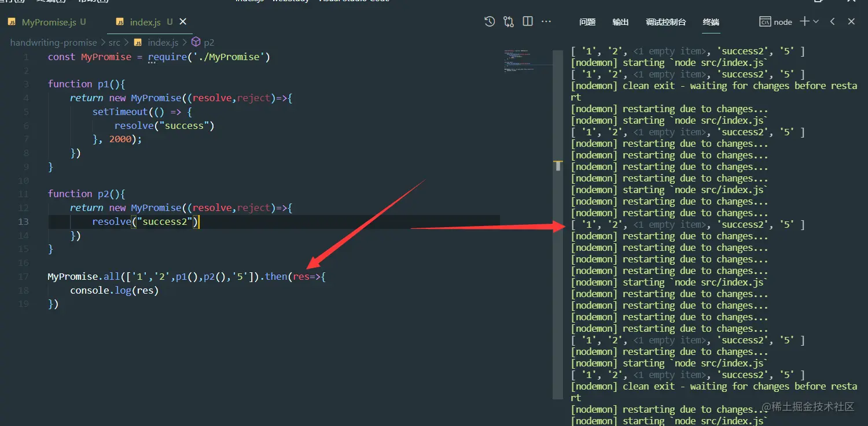Place cursor on 'function p2(){'
Screen dimensions: 868x426
coord(87,194)
